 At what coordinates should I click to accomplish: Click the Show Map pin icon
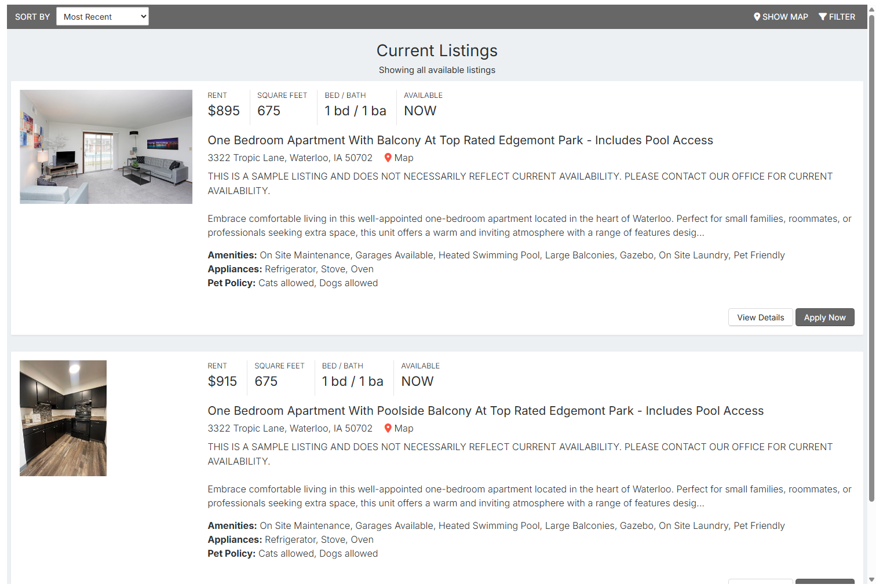point(757,17)
